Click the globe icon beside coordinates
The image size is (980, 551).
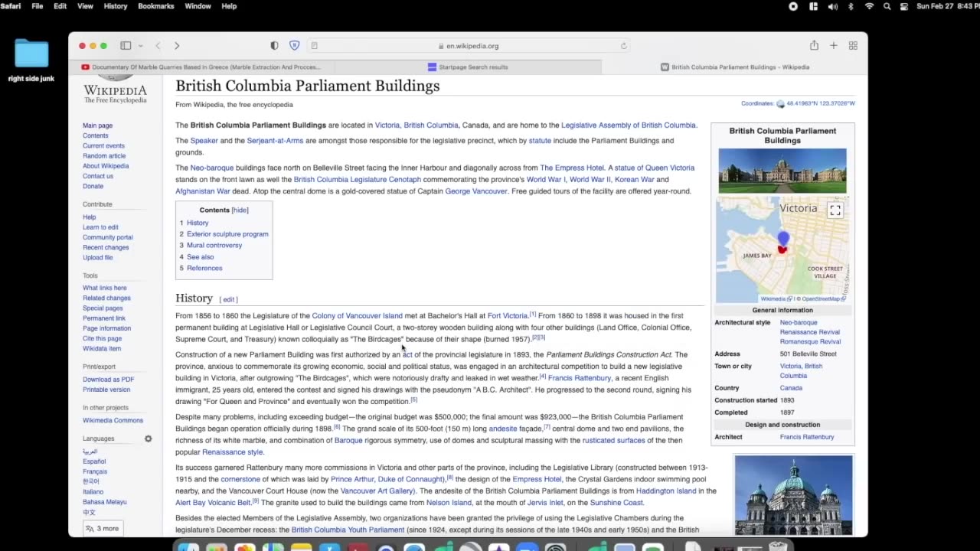781,103
